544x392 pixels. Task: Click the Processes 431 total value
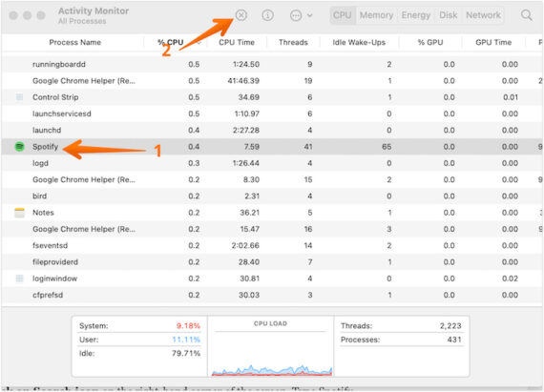454,340
